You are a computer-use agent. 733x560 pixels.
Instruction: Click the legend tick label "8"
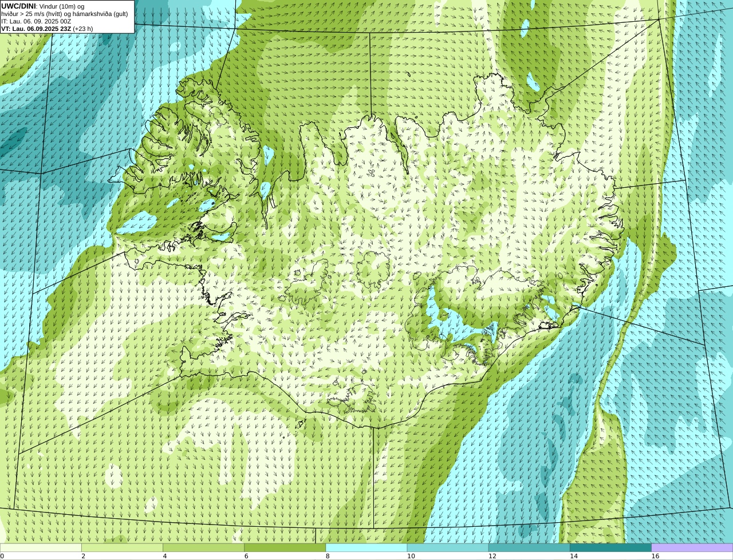[x=328, y=556]
